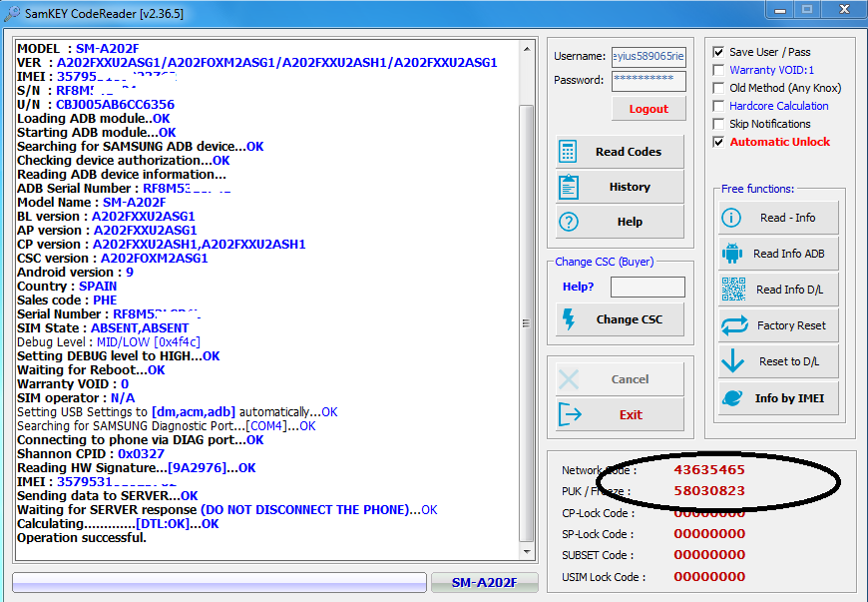Select the SP-Lock Code value

coord(709,534)
